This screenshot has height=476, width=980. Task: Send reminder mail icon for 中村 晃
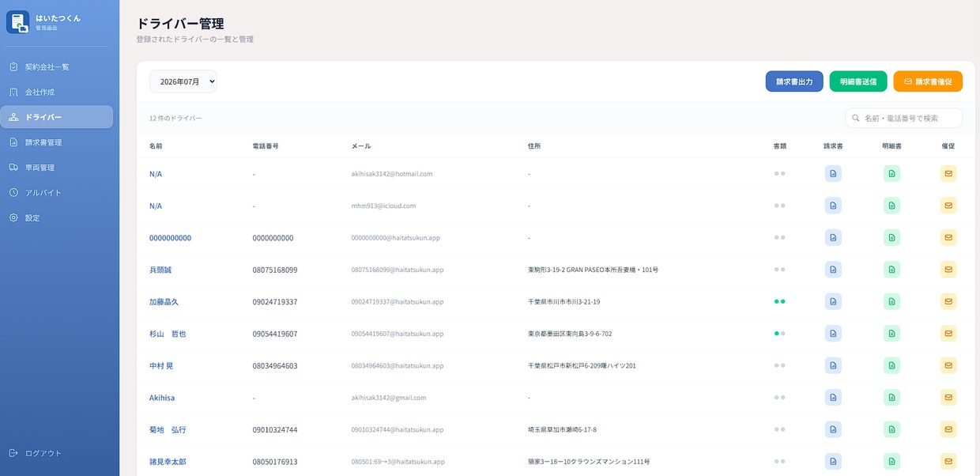[x=948, y=365]
